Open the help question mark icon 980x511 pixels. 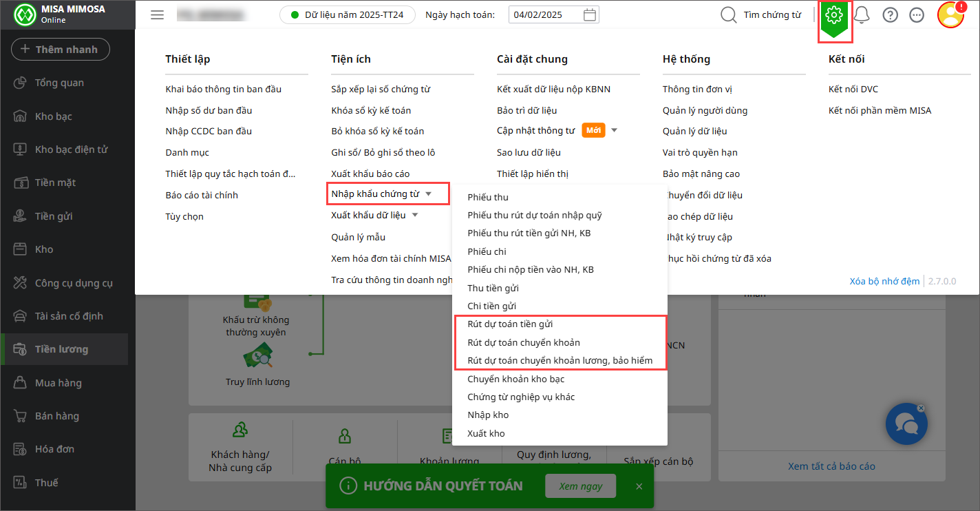tap(890, 15)
